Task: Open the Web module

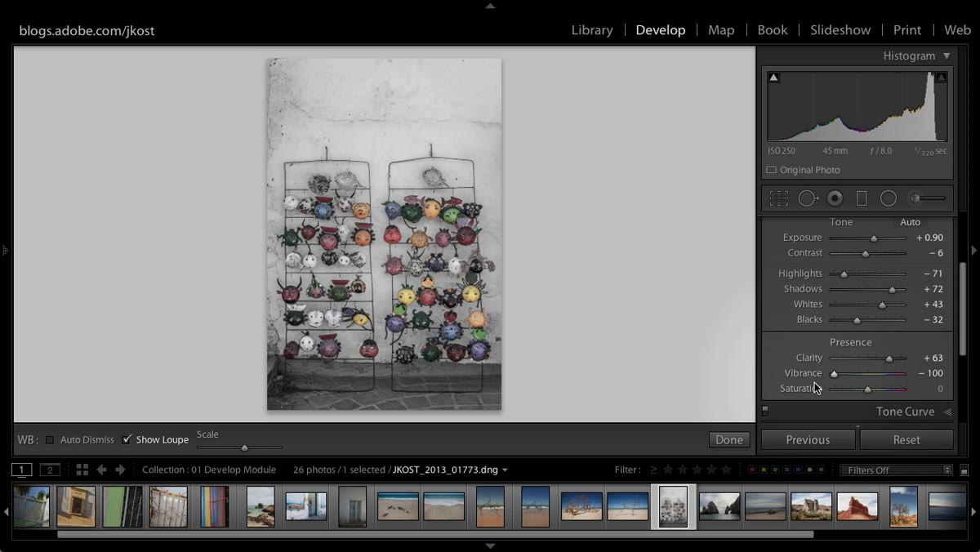Action: [x=957, y=29]
